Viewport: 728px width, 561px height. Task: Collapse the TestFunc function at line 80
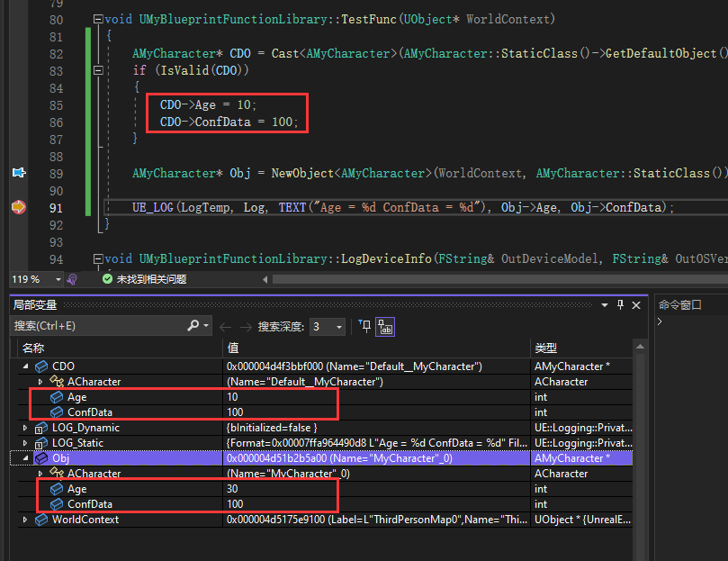(x=98, y=20)
